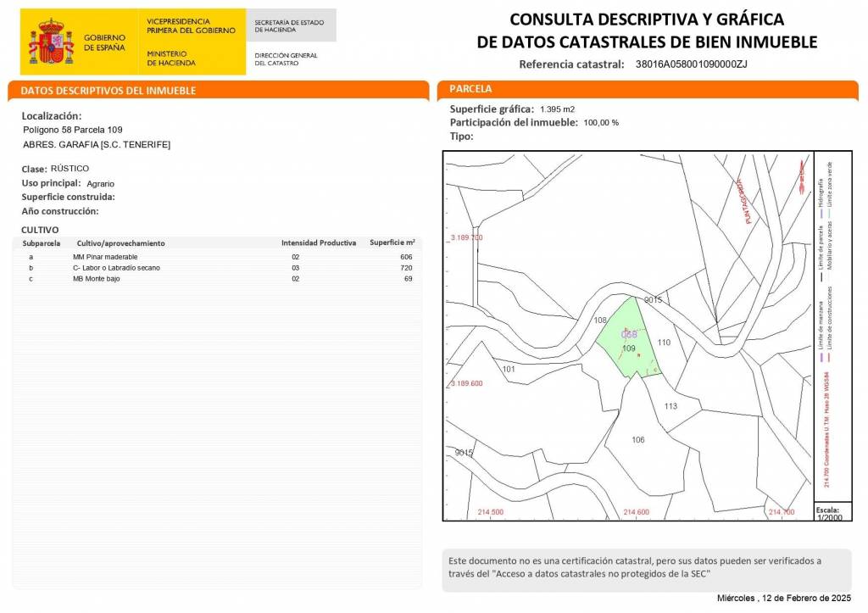The width and height of the screenshot is (868, 613).
Task: Click the orange PARCELA section header
Action: pyautogui.click(x=470, y=89)
